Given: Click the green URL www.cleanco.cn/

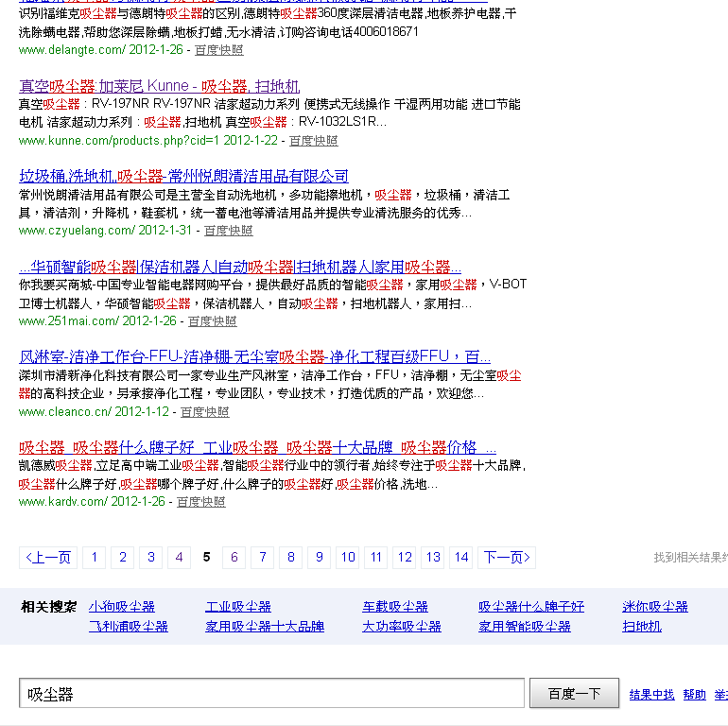Looking at the screenshot, I should click(x=65, y=412).
